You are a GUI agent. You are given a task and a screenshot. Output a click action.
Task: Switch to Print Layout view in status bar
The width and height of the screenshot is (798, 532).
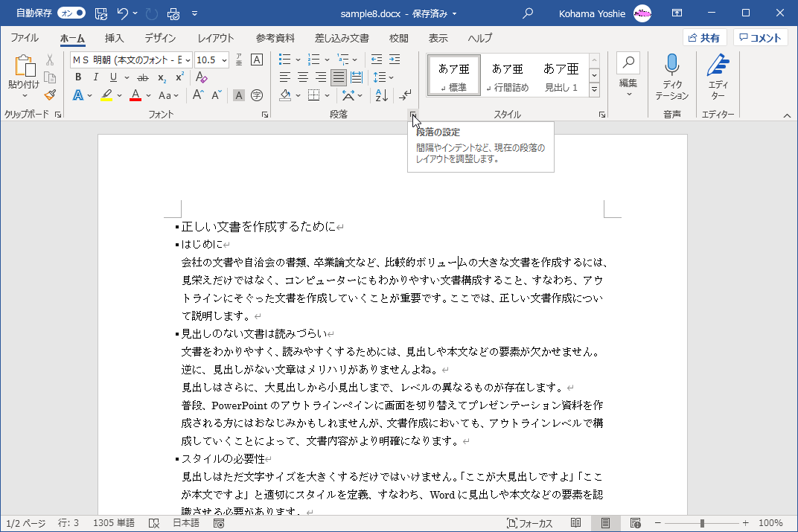pyautogui.click(x=605, y=523)
